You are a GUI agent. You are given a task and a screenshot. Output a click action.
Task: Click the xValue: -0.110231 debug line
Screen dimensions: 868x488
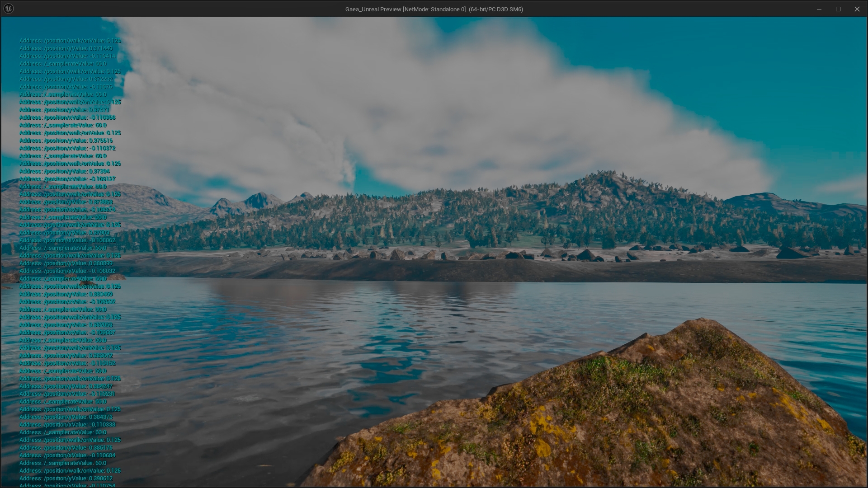tap(67, 394)
